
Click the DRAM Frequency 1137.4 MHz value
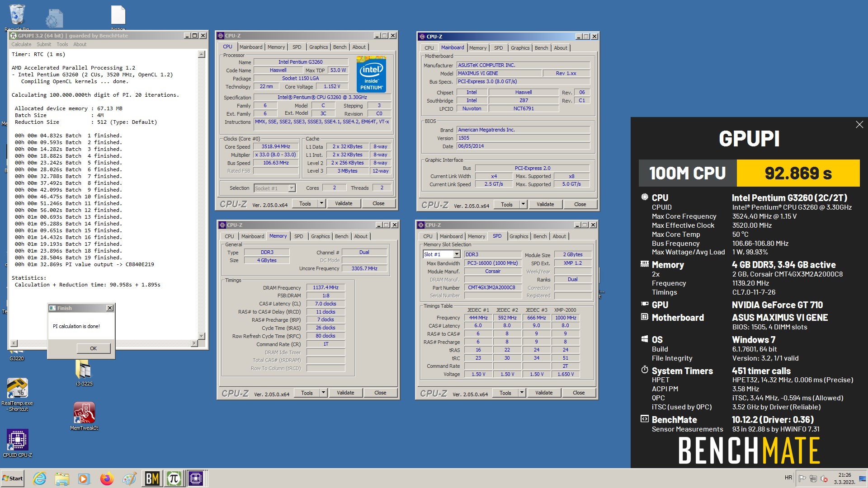[x=325, y=287]
